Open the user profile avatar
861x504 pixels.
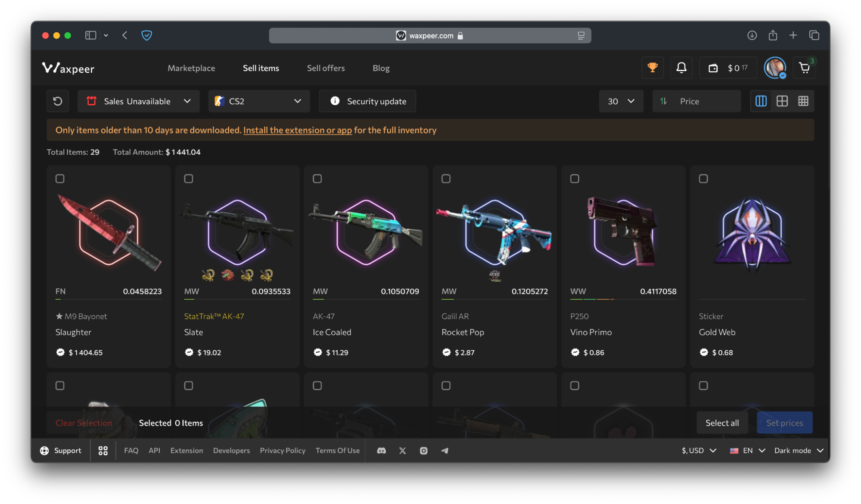point(775,68)
